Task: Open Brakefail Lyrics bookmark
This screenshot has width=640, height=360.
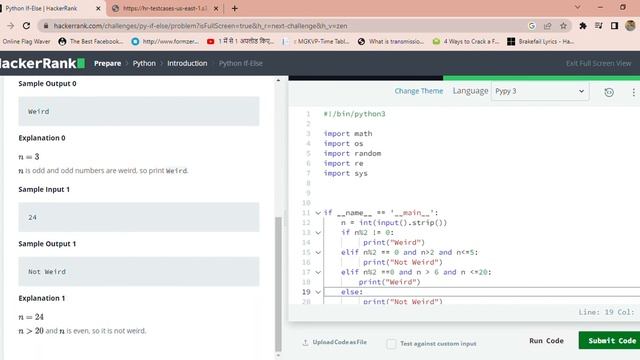Action: pyautogui.click(x=540, y=41)
